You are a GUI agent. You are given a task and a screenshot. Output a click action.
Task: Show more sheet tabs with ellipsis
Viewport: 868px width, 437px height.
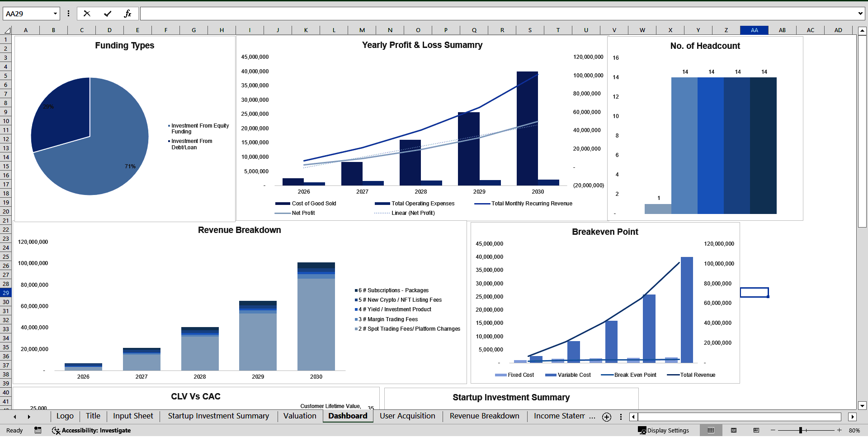[592, 417]
